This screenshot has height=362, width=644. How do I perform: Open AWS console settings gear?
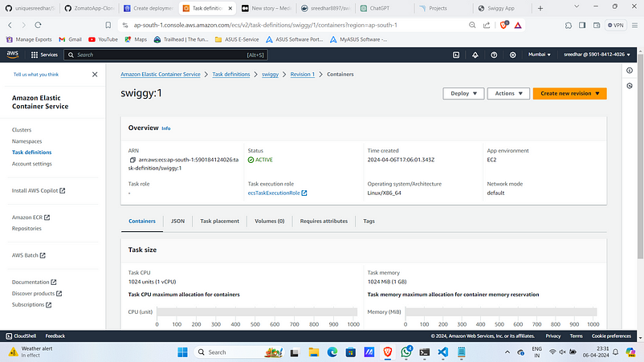point(512,55)
